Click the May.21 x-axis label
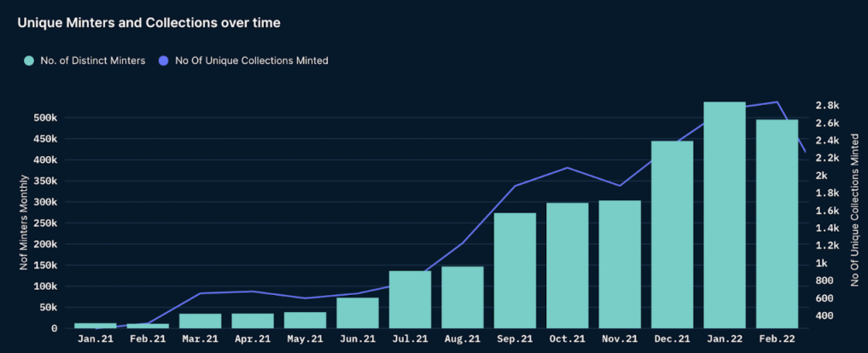The height and width of the screenshot is (353, 868). point(305,339)
